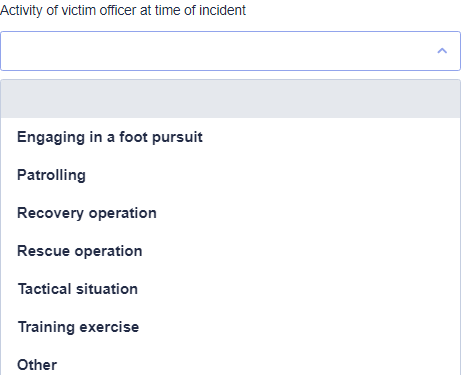Select the blank highlighted option at top
The width and height of the screenshot is (467, 375).
(x=230, y=99)
